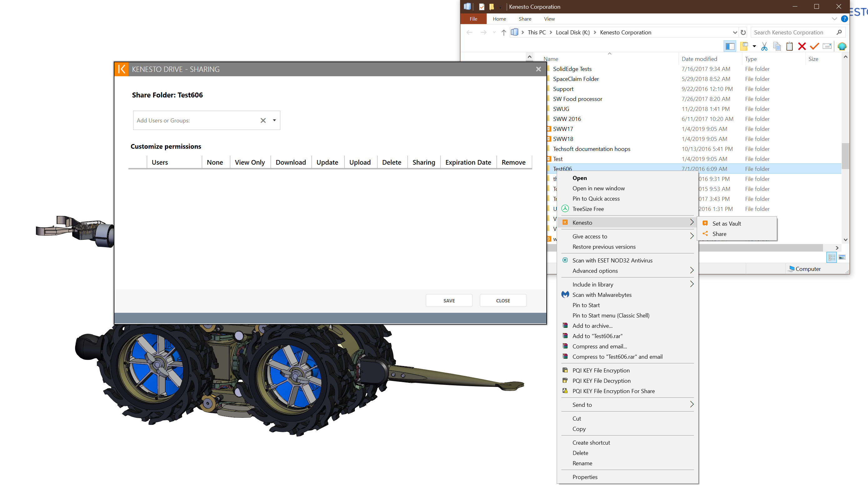The height and width of the screenshot is (499, 868).
Task: Expand the Kenesto submenu entry
Action: click(627, 222)
